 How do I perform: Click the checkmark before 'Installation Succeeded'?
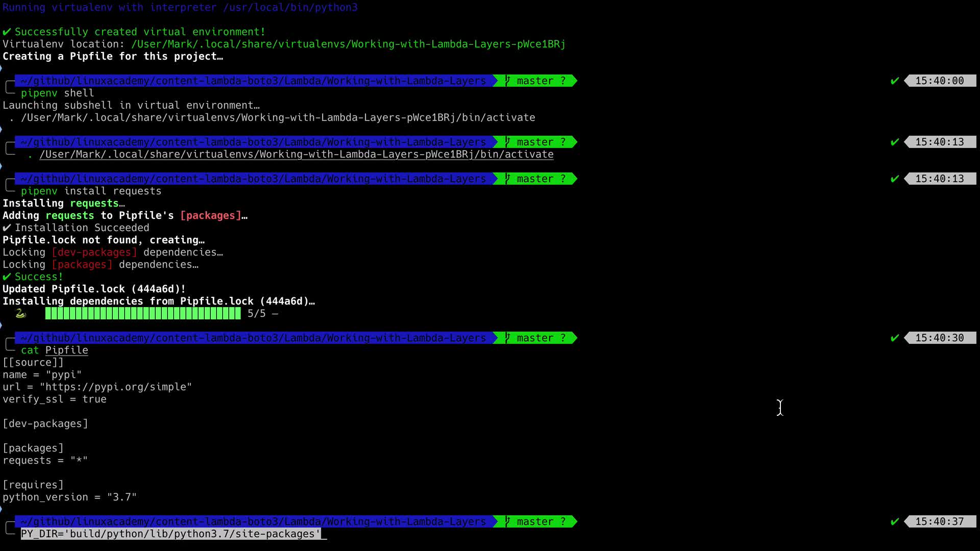click(x=7, y=228)
